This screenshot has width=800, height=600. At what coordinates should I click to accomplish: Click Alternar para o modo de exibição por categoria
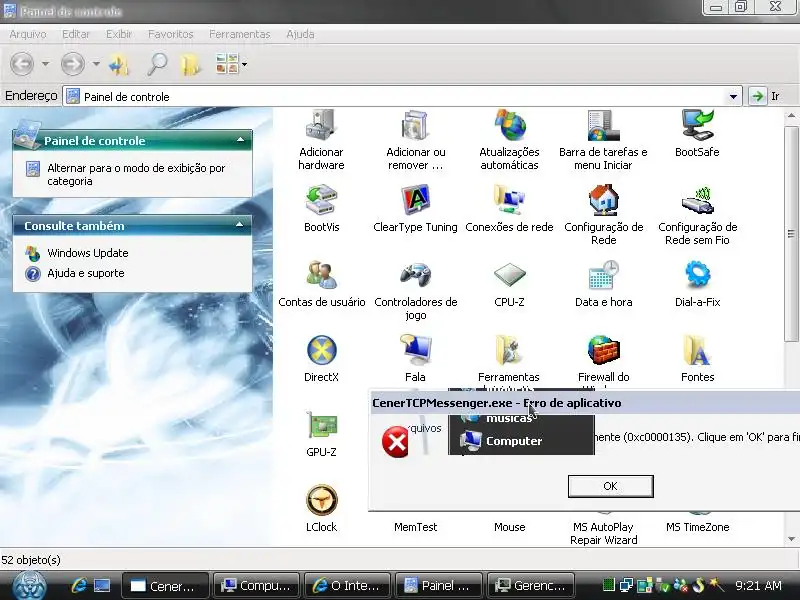pyautogui.click(x=136, y=174)
